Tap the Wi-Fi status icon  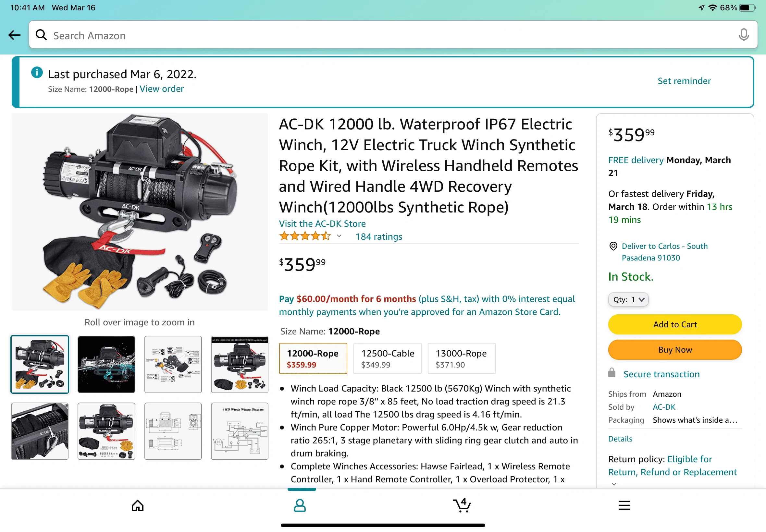click(712, 8)
